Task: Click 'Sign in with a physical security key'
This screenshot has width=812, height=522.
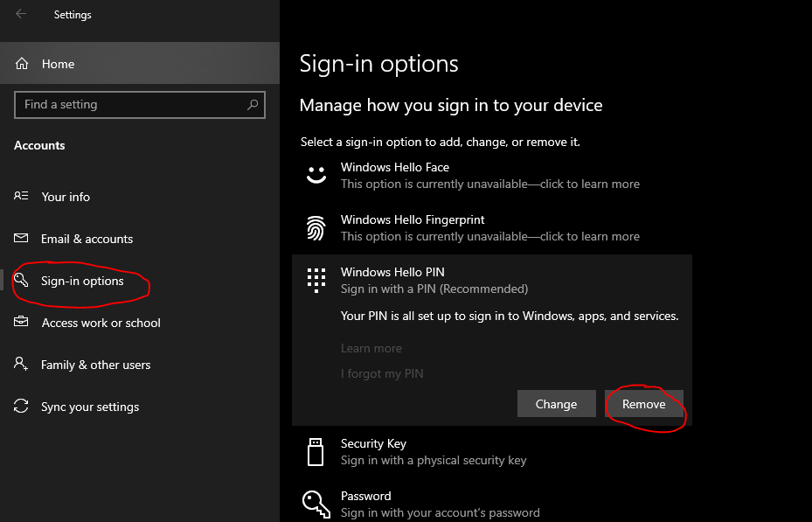Action: 434,461
